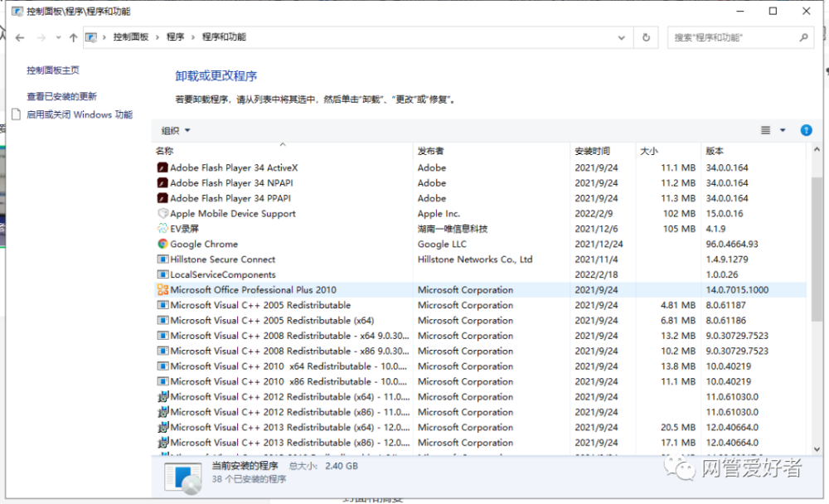Image resolution: width=829 pixels, height=504 pixels.
Task: Click the vertical scrollbar thumb
Action: pyautogui.click(x=817, y=249)
